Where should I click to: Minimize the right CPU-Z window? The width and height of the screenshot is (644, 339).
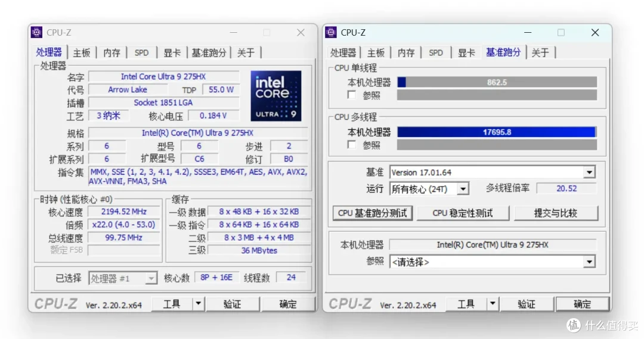point(528,32)
